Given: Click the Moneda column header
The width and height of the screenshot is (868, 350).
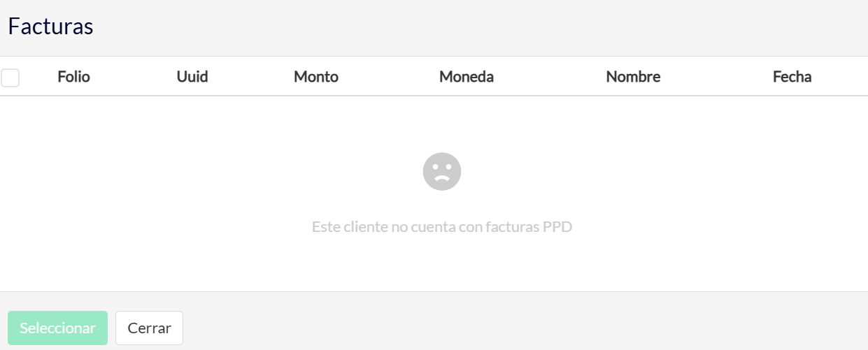Looking at the screenshot, I should pyautogui.click(x=467, y=77).
